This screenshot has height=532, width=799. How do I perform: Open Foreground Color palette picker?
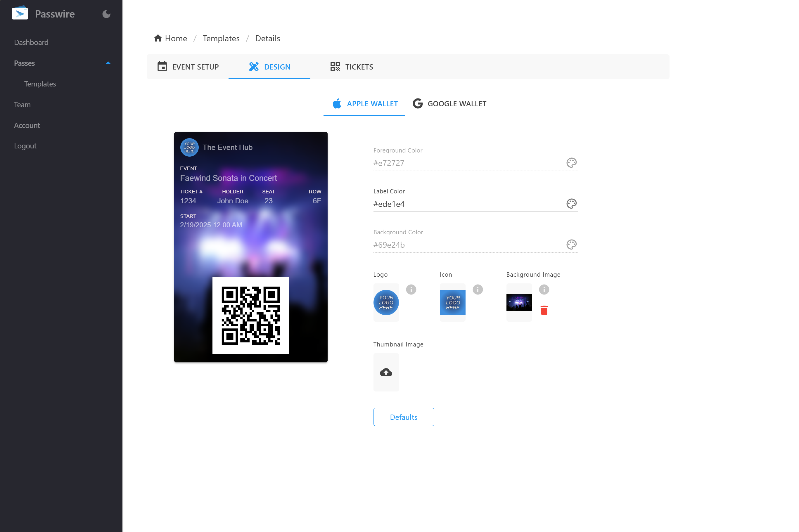point(571,163)
